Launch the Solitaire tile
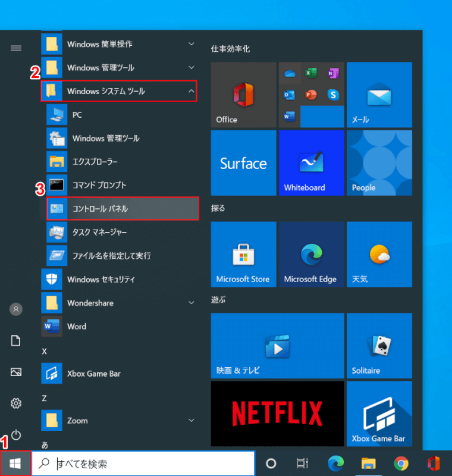 pyautogui.click(x=379, y=346)
